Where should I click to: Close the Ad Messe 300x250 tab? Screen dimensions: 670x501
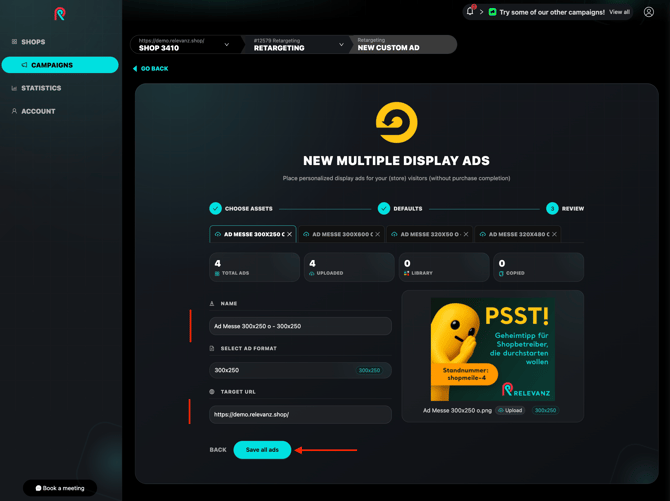tap(289, 234)
